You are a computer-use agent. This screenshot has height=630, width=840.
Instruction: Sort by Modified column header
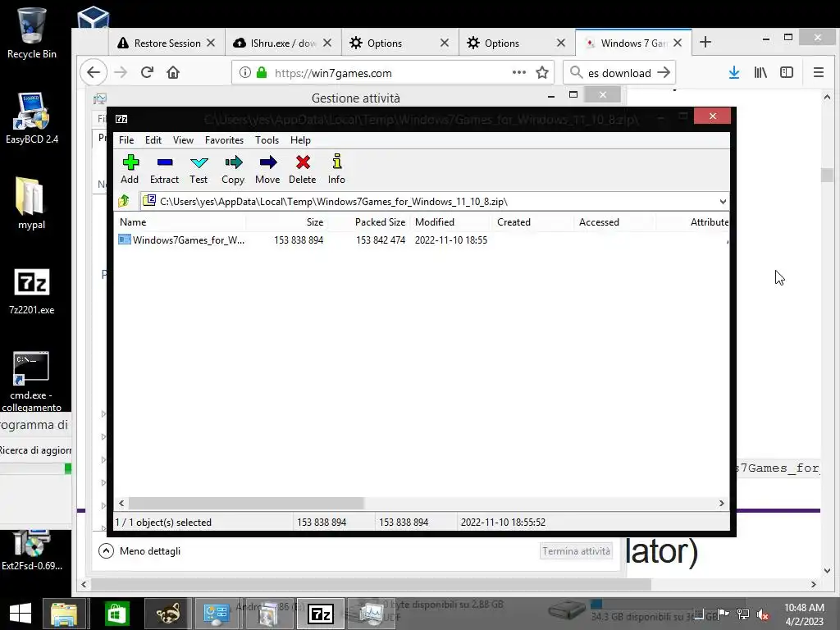click(x=452, y=221)
